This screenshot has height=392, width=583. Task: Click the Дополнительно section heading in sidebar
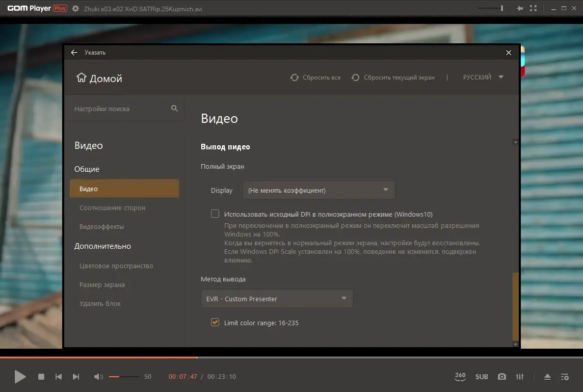[x=102, y=246]
